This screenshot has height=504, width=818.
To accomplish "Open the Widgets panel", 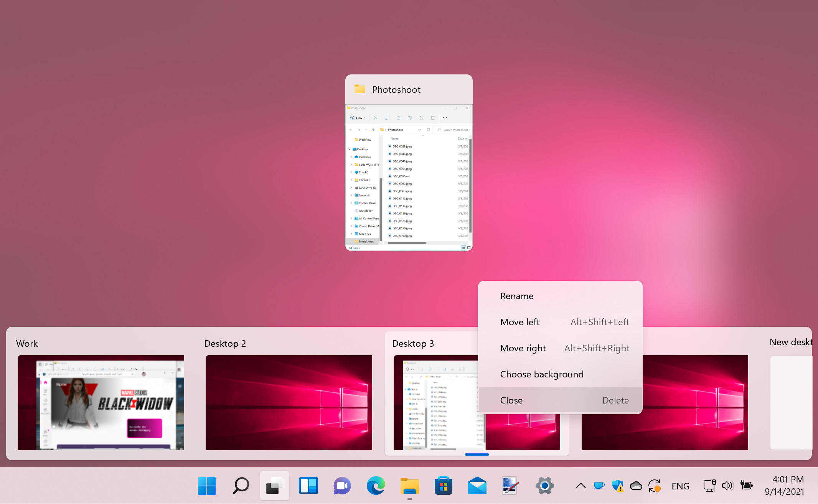I will point(308,486).
